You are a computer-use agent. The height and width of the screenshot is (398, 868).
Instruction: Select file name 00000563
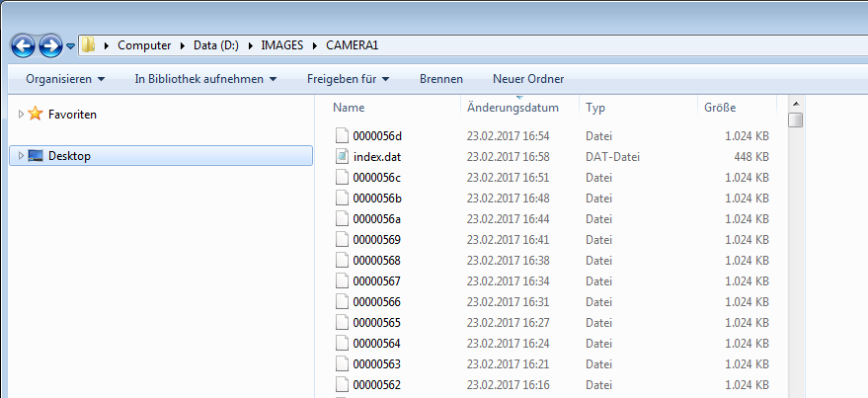(377, 364)
